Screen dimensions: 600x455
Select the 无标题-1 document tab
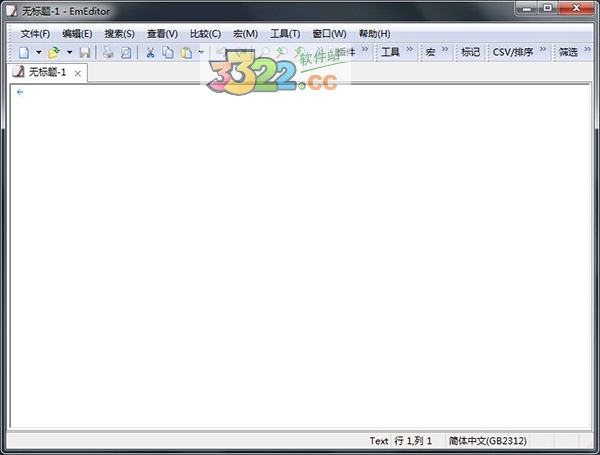pyautogui.click(x=47, y=72)
